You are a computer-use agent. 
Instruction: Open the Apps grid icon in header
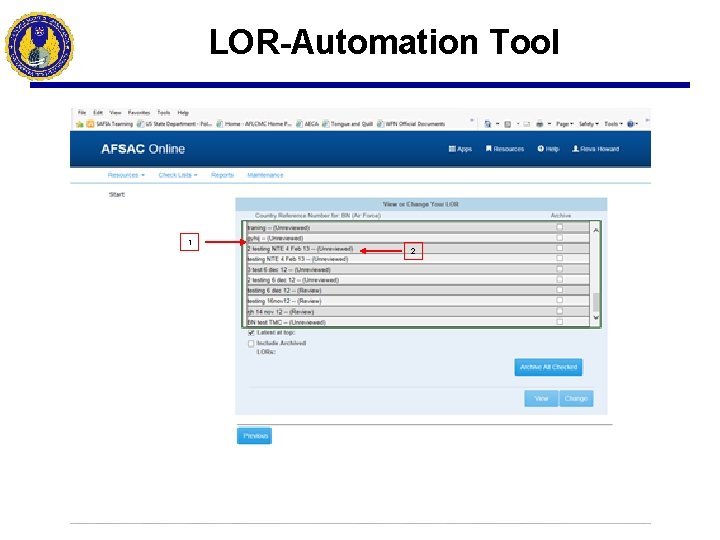452,149
